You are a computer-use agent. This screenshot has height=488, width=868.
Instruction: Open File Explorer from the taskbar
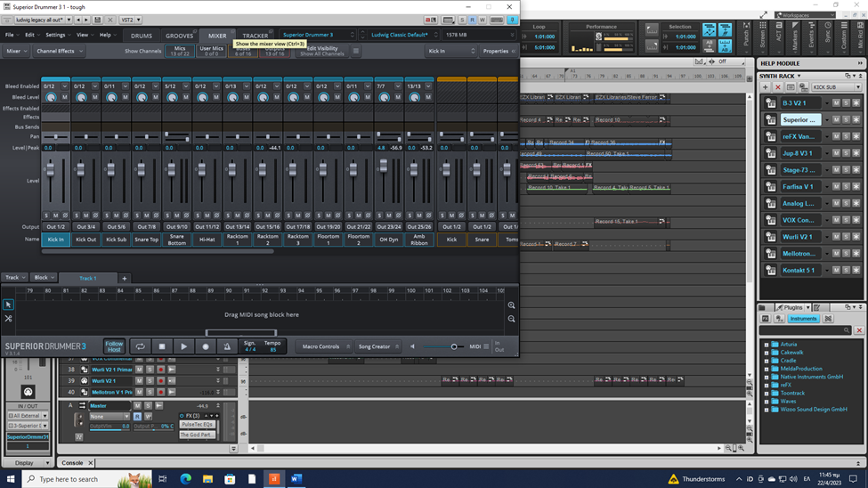pyautogui.click(x=207, y=478)
